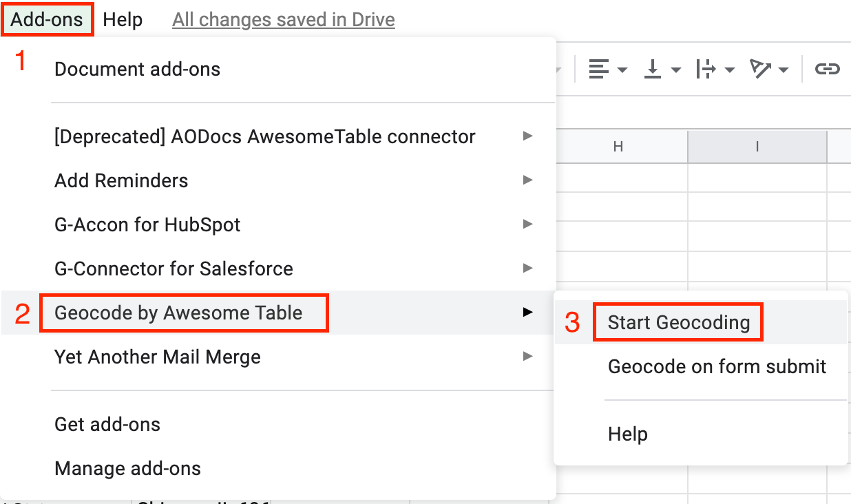Open G-Accon for HubSpot submenu
Screen dimensions: 851x504
[x=278, y=224]
